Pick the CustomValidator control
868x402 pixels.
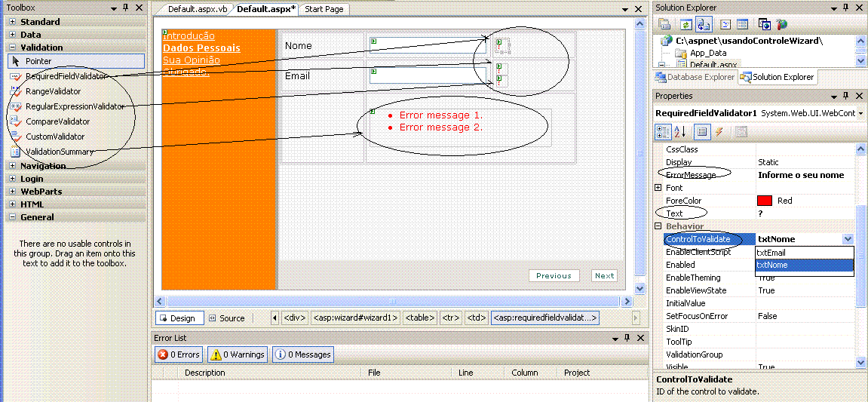pos(55,137)
